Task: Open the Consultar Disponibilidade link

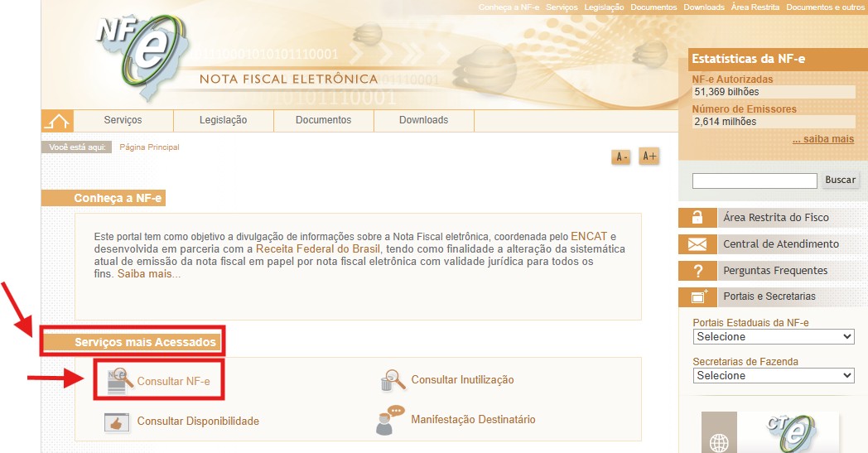Action: pyautogui.click(x=198, y=422)
